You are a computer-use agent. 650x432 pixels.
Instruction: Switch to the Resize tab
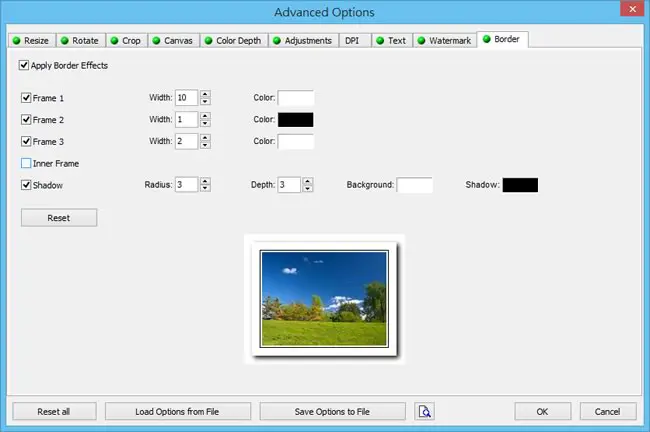point(32,41)
